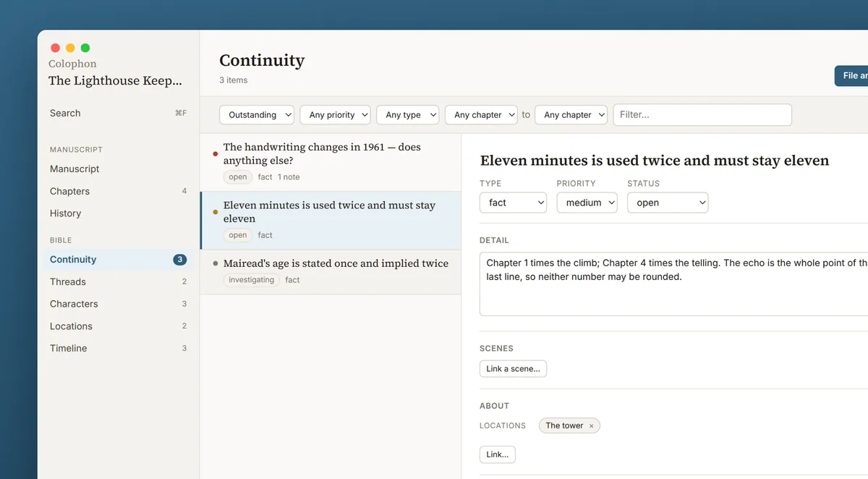Open Locations in sidebar
This screenshot has height=479, width=868.
(118, 326)
